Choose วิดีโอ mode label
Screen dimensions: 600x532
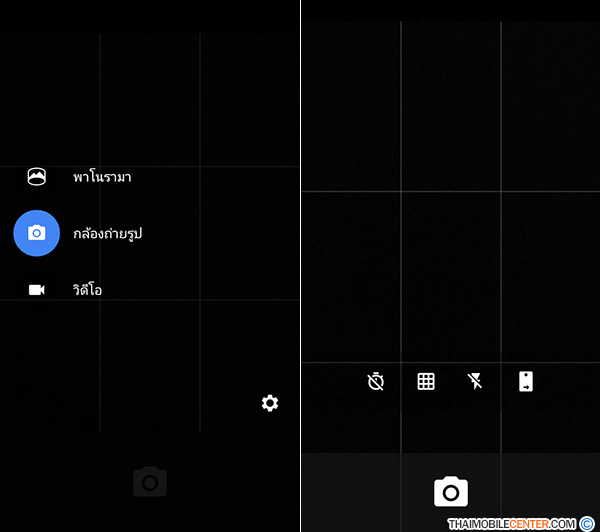pyautogui.click(x=87, y=289)
